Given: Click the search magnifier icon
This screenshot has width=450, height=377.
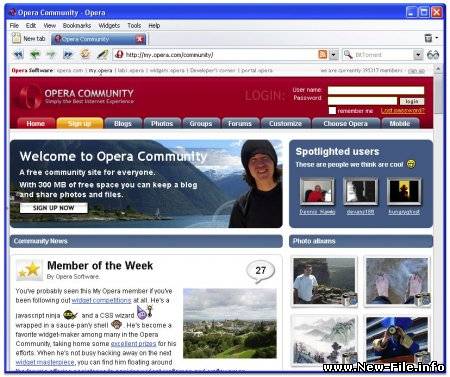Looking at the screenshot, I should (348, 54).
